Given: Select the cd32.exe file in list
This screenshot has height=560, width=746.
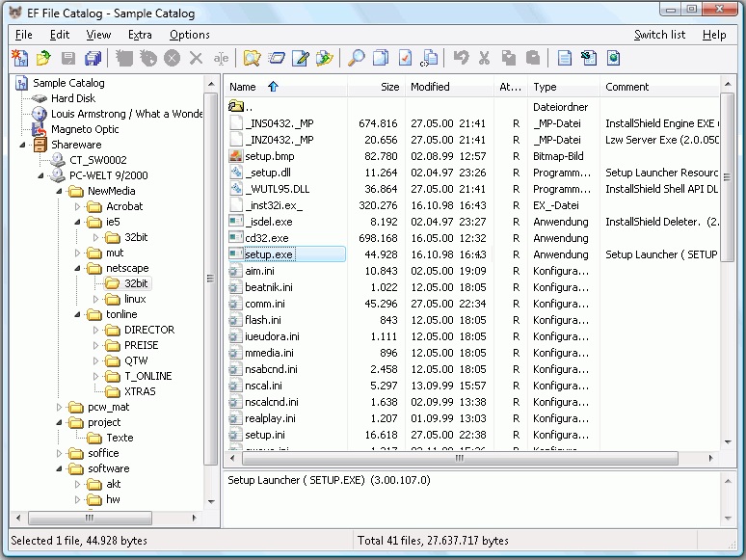Looking at the screenshot, I should [266, 238].
